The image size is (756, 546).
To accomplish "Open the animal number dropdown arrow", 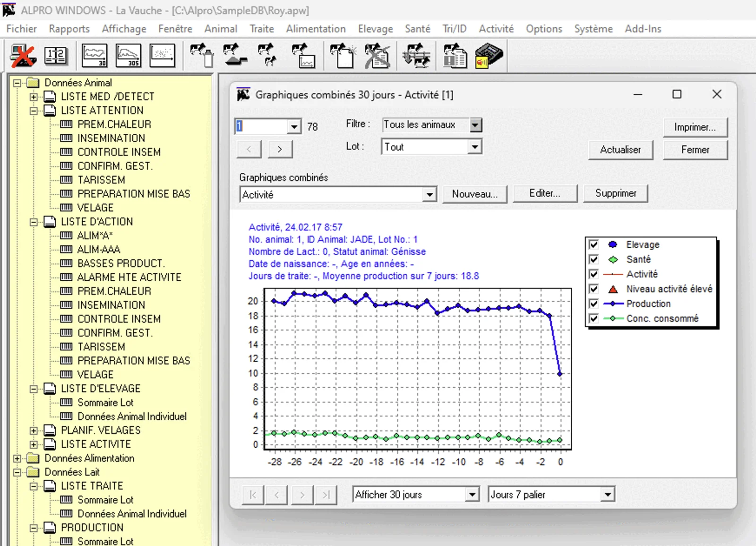I will click(x=294, y=126).
